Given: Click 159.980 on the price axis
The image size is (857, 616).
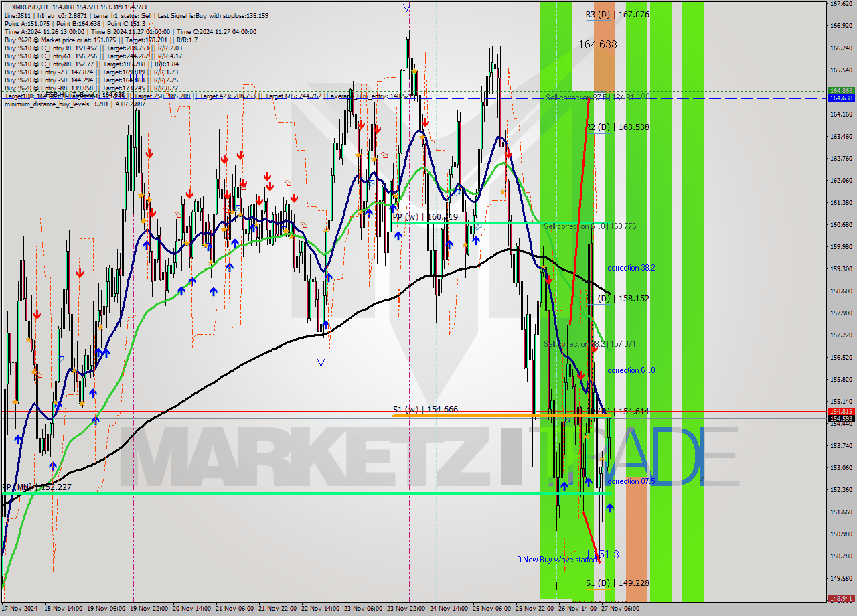Looking at the screenshot, I should (x=840, y=247).
